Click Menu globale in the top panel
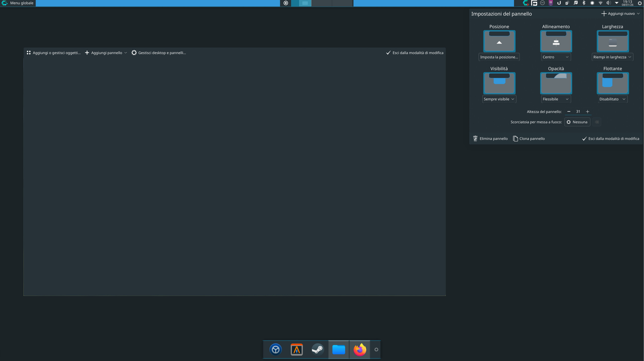The width and height of the screenshot is (644, 361). point(21,3)
